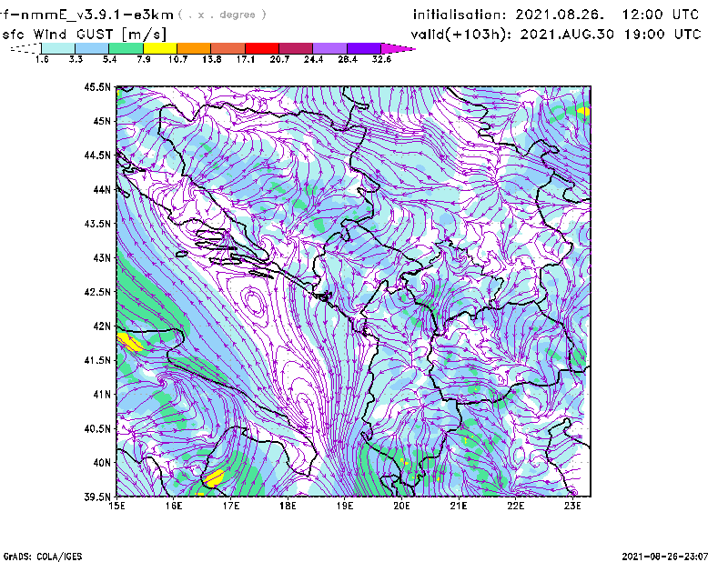Click the magenta arrow tip above 32.6
728x562 pixels.
(x=398, y=48)
